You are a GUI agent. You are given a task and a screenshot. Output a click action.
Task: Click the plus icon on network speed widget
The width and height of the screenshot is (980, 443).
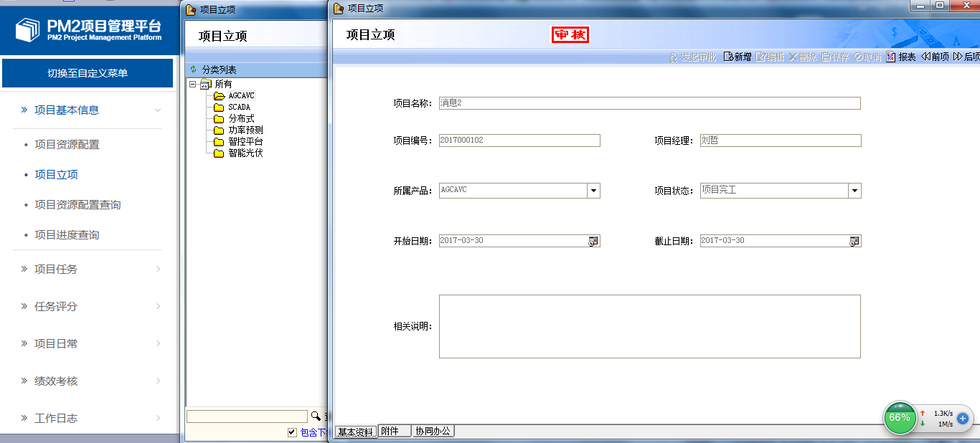click(x=963, y=419)
